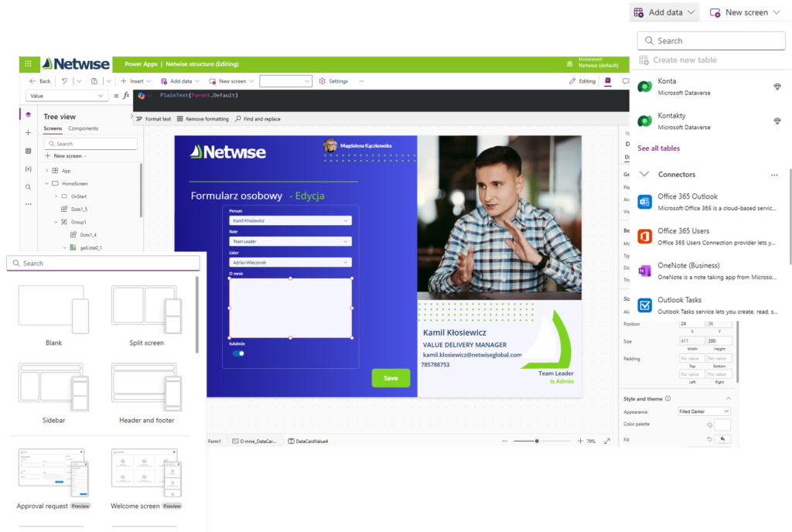Screen dimensions: 792x532
Task: Click See all tables link
Action: (x=659, y=148)
